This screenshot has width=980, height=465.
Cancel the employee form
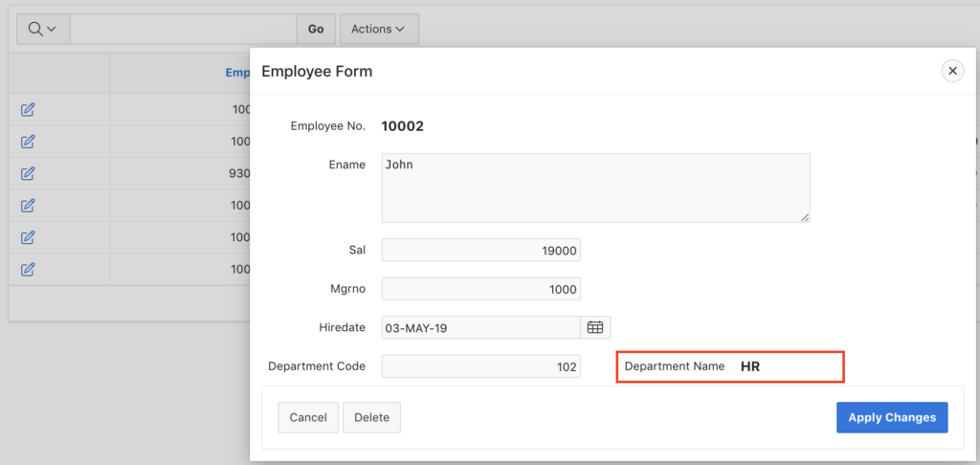(308, 417)
